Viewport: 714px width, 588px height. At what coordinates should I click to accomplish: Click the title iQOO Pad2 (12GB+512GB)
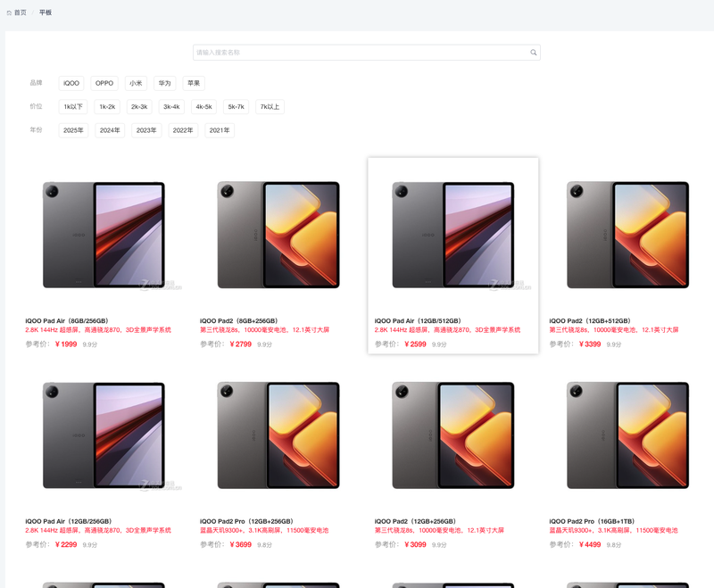coord(590,321)
